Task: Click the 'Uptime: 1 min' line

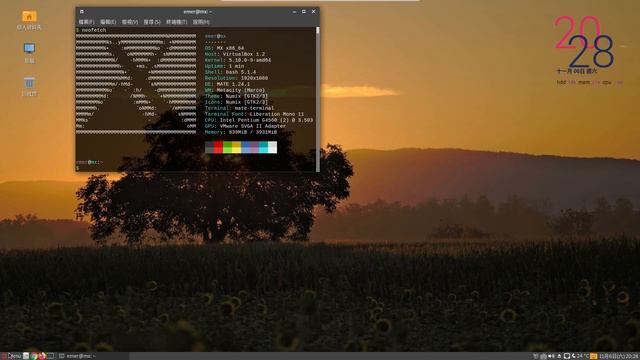Action: pos(224,66)
